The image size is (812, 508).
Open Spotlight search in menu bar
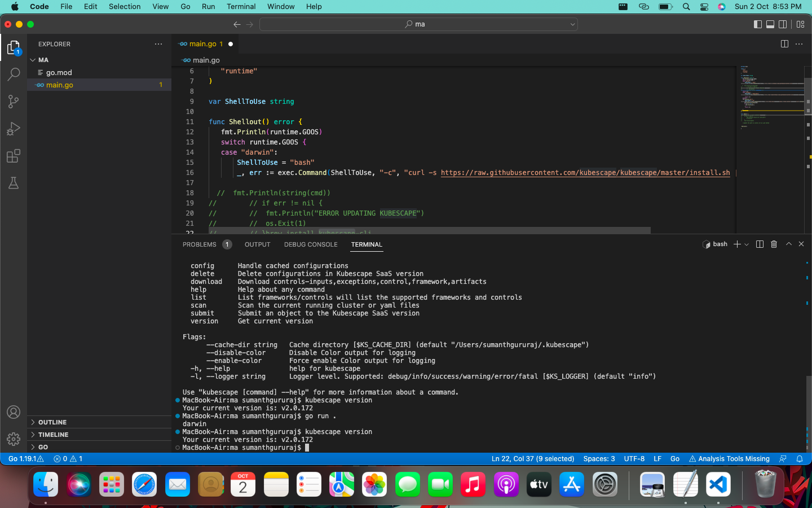pos(686,7)
